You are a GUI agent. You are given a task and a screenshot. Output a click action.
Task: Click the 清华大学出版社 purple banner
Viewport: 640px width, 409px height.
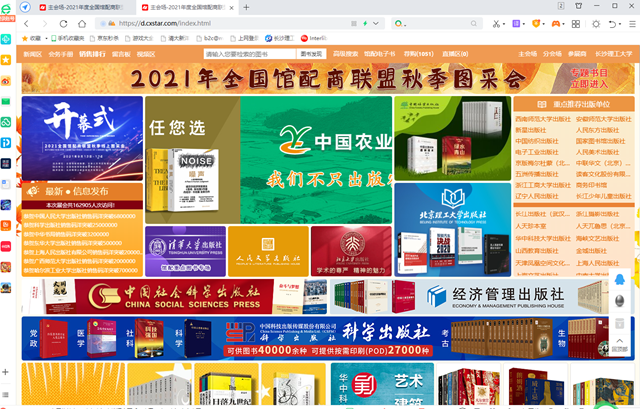pyautogui.click(x=185, y=250)
